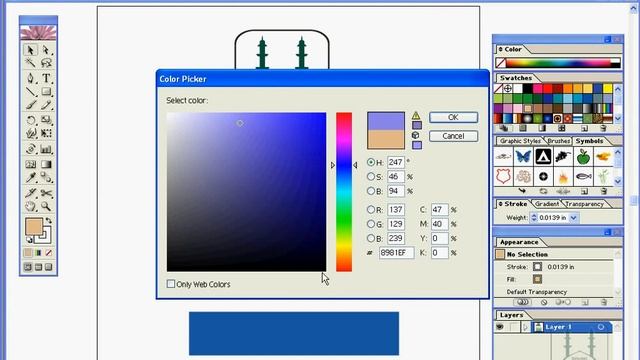640x360 pixels.
Task: Select the Warp tool
Action: [30, 133]
